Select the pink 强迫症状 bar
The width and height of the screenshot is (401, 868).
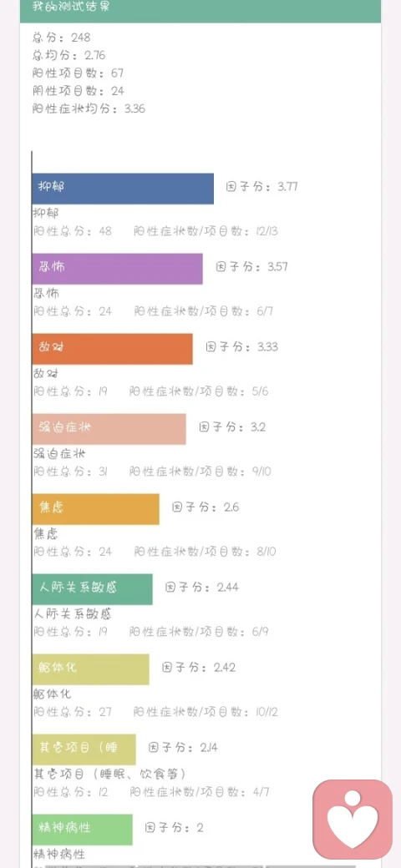[x=109, y=429]
